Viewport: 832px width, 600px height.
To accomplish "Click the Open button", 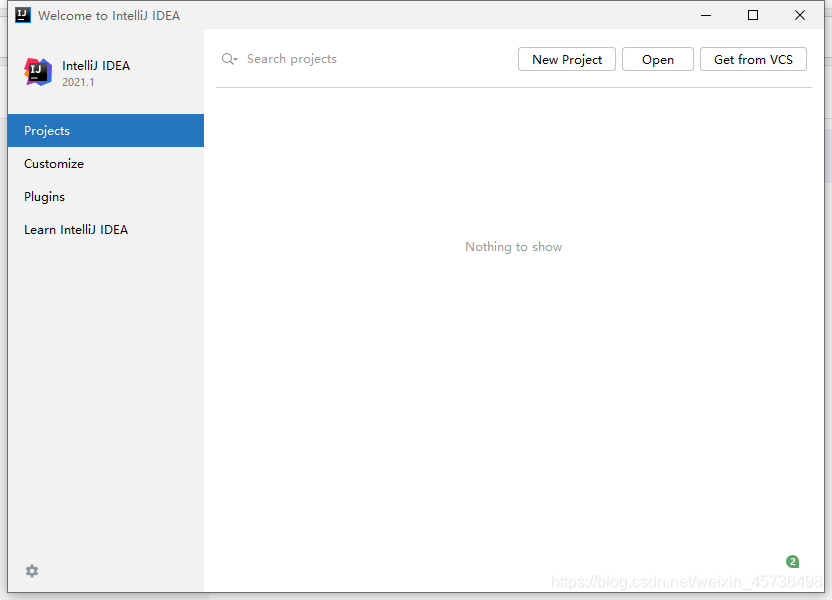I will coord(657,59).
